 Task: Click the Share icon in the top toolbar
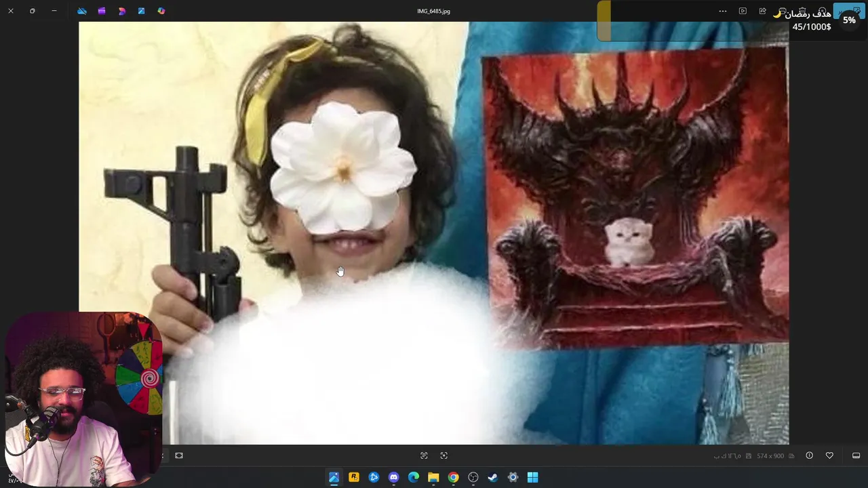762,11
